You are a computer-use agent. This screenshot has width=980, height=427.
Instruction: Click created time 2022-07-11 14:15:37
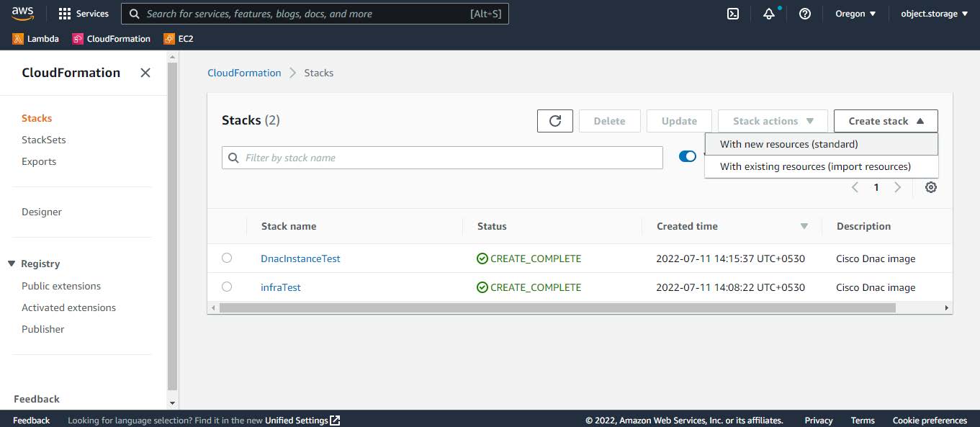click(x=730, y=259)
